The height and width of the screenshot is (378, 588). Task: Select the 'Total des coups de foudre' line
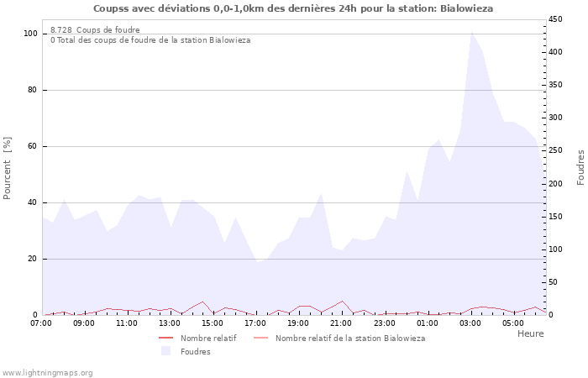click(x=150, y=40)
